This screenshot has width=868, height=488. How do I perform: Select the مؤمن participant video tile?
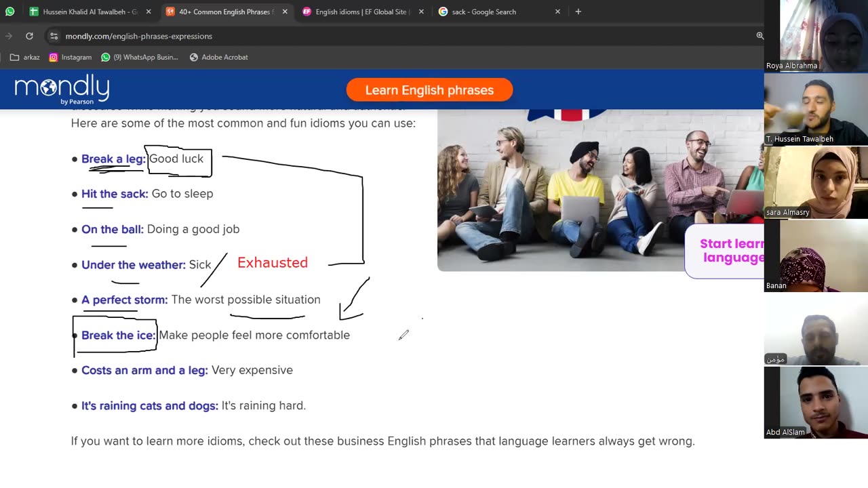[816, 329]
